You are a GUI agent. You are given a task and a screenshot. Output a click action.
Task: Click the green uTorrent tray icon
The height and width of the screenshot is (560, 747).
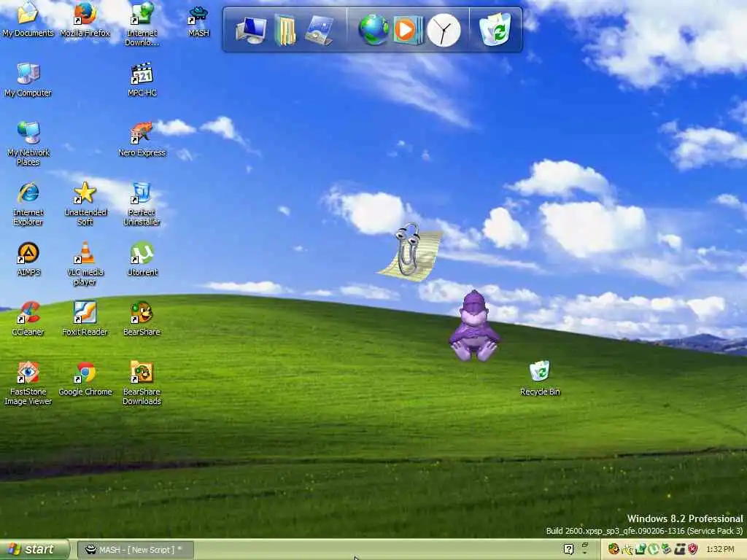[653, 549]
